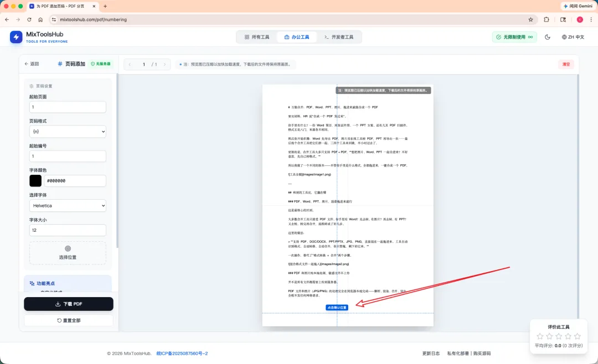The height and width of the screenshot is (364, 598).
Task: Open the Gemini side panel button
Action: pyautogui.click(x=578, y=6)
